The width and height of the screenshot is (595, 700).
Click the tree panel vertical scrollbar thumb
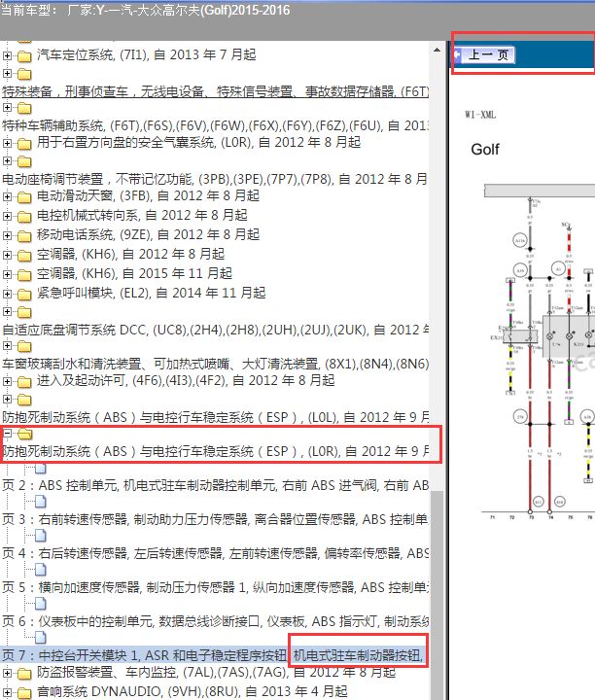(437, 594)
